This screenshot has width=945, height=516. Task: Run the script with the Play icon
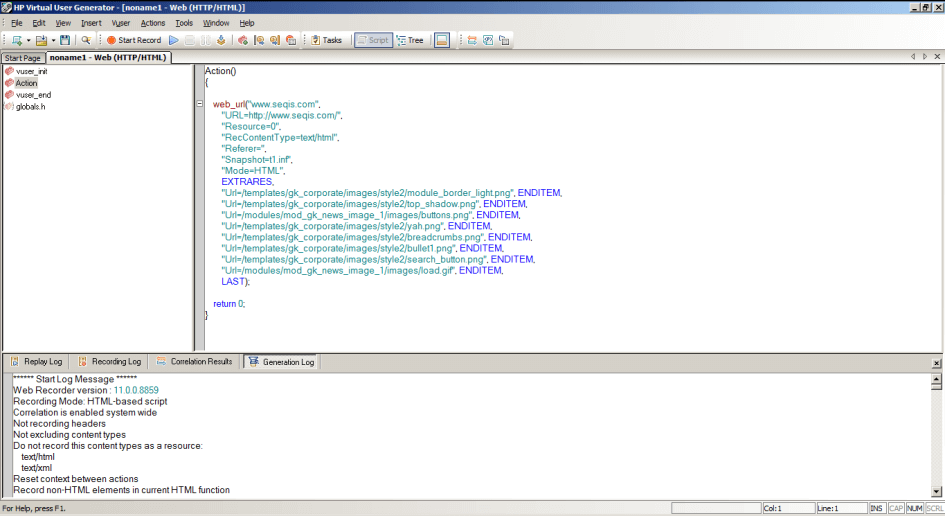[x=173, y=40]
